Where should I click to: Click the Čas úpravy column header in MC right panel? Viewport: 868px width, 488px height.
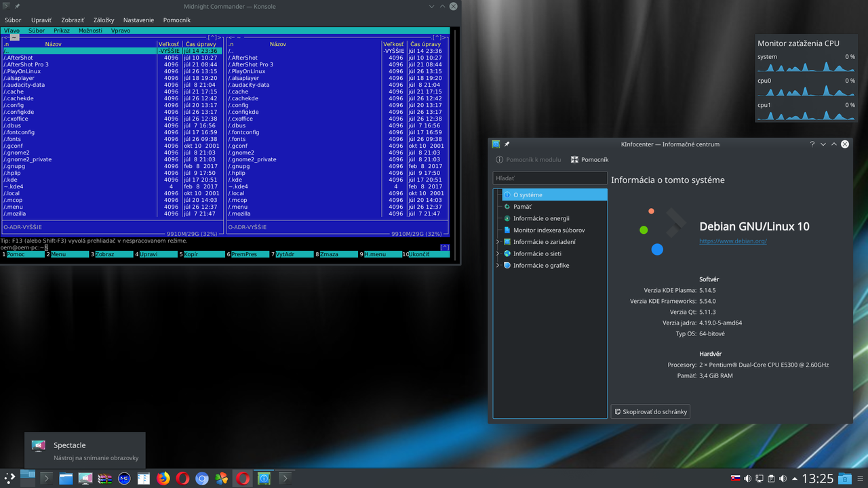click(426, 44)
